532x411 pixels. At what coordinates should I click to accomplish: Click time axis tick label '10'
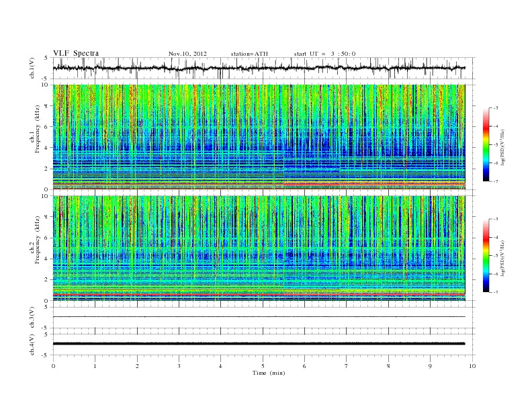point(472,366)
